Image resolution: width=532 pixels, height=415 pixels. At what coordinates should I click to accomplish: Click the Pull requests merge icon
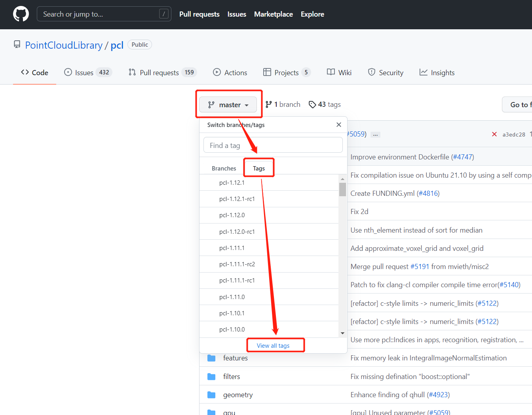point(132,72)
